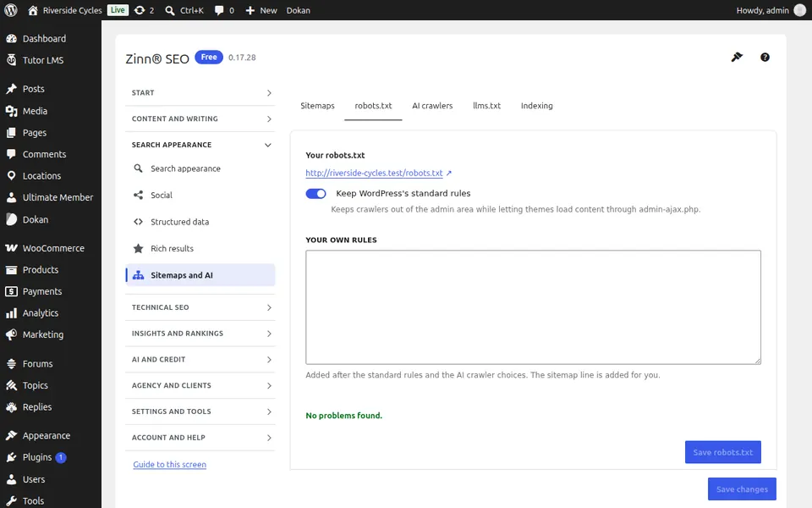Click the Analytics bar chart icon
This screenshot has width=812, height=508.
[x=11, y=313]
